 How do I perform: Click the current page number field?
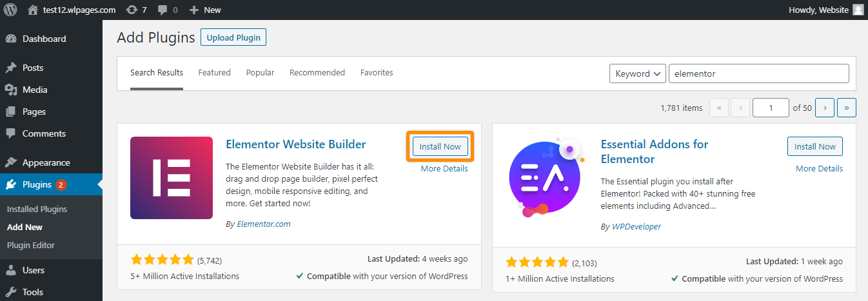pyautogui.click(x=771, y=108)
